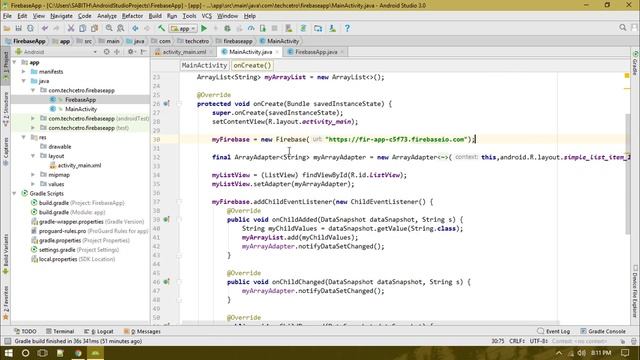Click the Cut scissors icon
The image size is (640, 360).
tap(71, 29)
